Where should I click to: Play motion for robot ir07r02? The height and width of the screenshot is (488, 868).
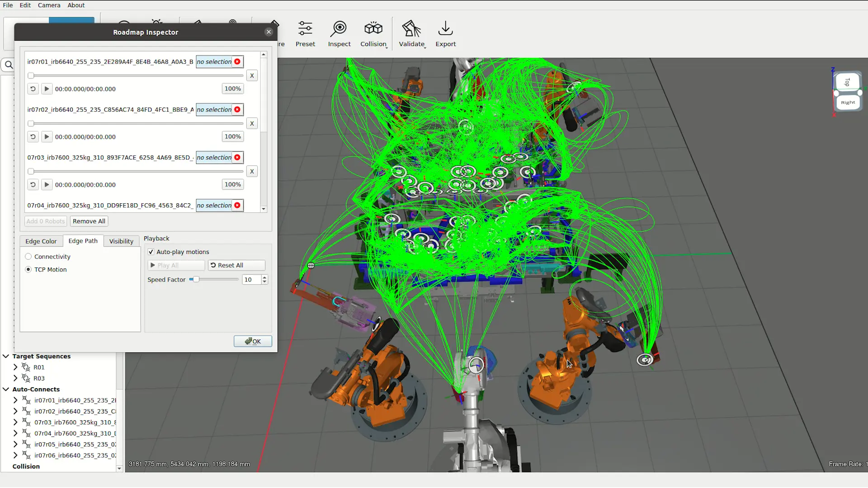(47, 137)
